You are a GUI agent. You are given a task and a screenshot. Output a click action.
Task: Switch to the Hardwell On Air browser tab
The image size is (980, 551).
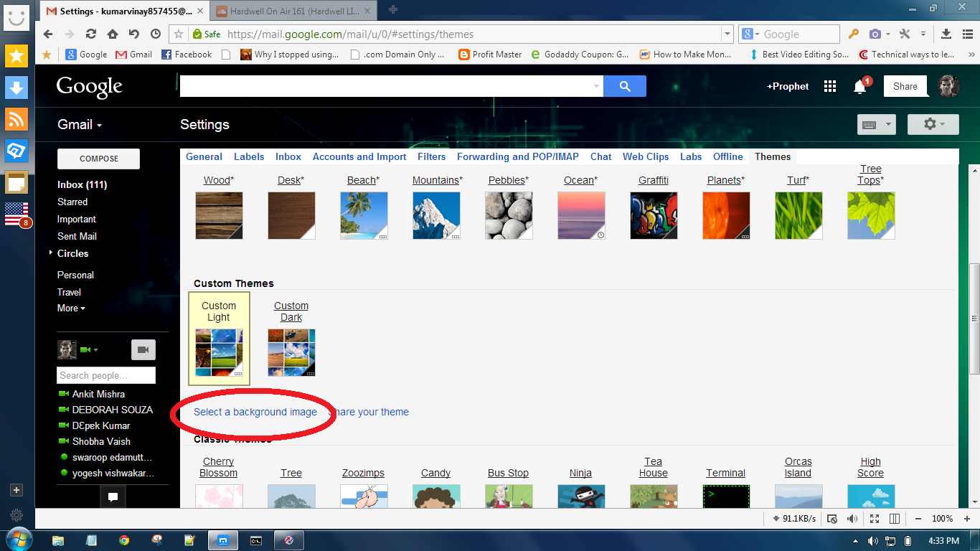283,11
